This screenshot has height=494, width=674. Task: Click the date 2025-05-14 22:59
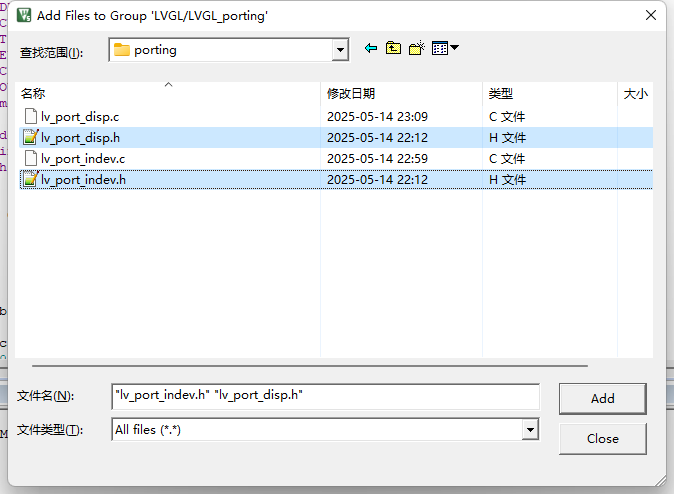click(x=377, y=159)
